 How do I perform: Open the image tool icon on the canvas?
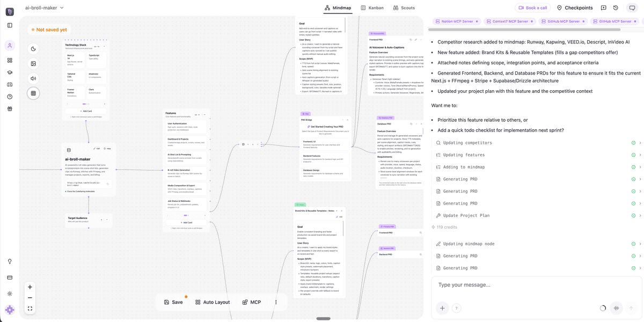pos(33,63)
